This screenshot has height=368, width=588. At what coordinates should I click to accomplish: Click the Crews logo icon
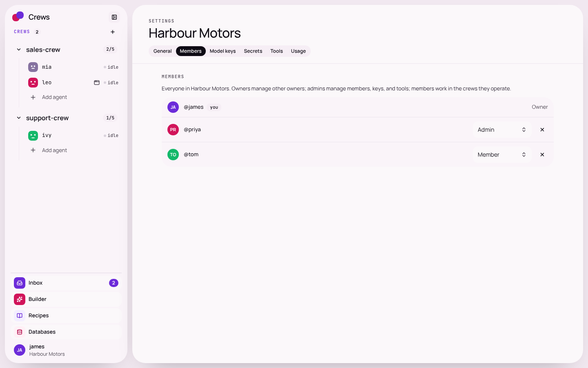tap(18, 16)
